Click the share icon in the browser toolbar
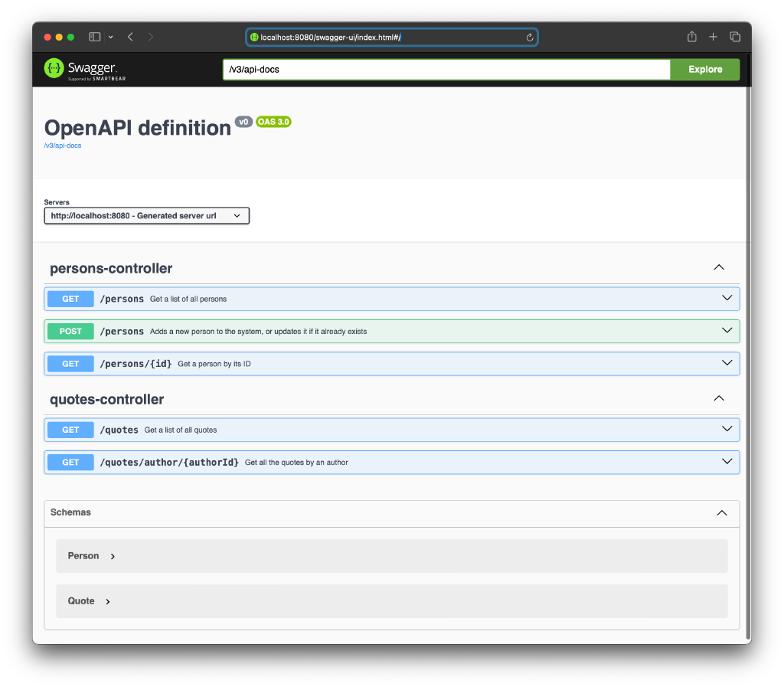The image size is (784, 687). (691, 36)
